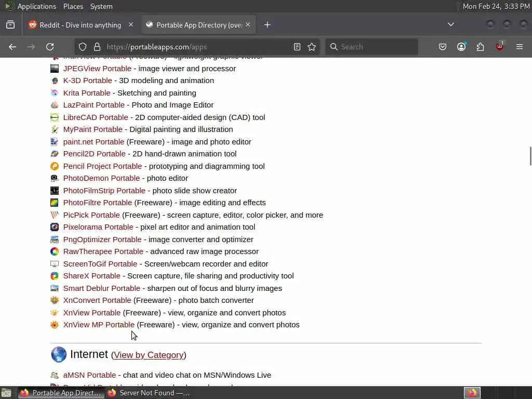532x399 pixels.
Task: Open the extensions puzzle-piece menu
Action: click(x=480, y=47)
